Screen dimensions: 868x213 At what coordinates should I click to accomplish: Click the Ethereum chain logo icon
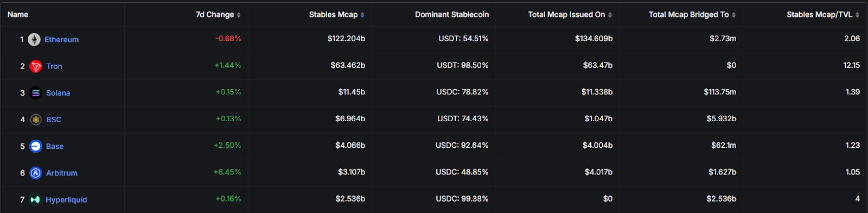34,40
